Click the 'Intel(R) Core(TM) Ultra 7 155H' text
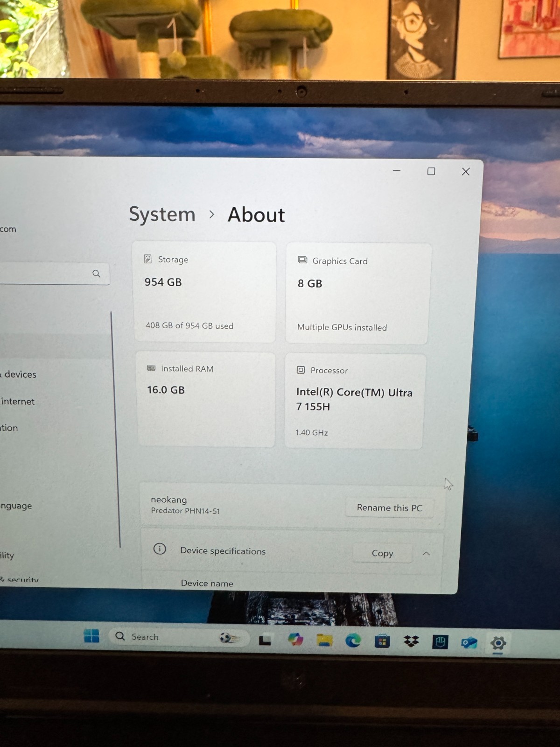The width and height of the screenshot is (560, 747). 354,400
